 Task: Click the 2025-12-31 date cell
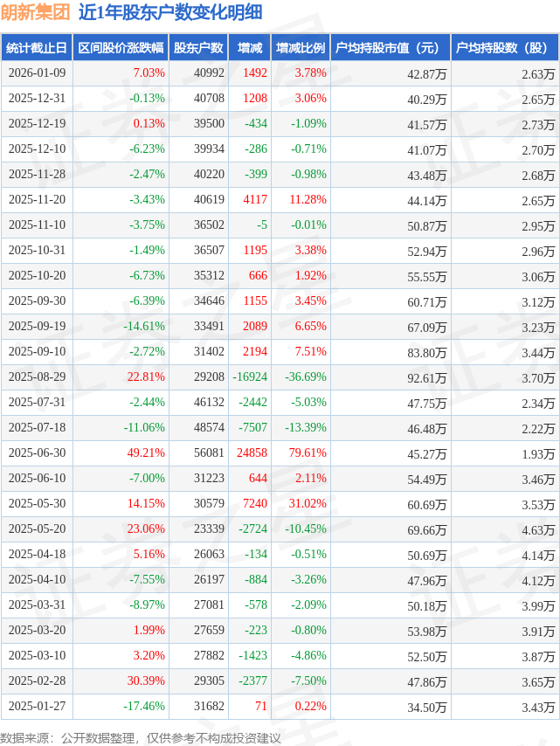pos(37,99)
